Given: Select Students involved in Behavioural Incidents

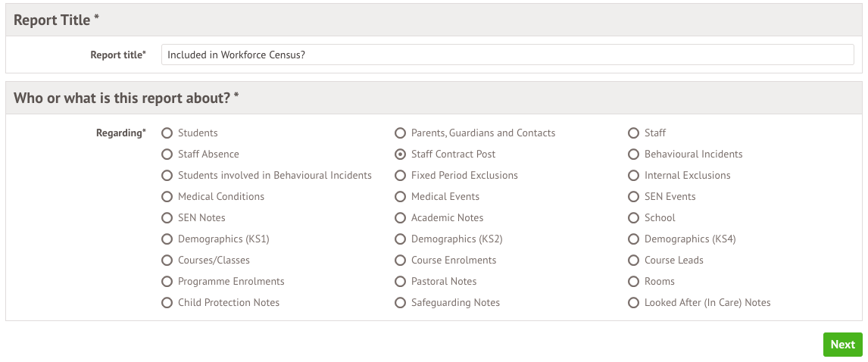Looking at the screenshot, I should 167,176.
